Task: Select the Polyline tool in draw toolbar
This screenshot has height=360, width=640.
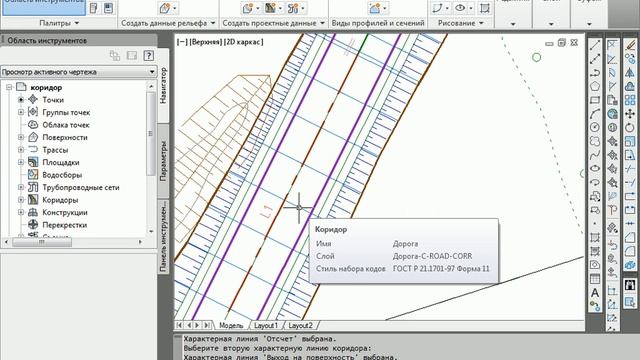Action: (x=595, y=73)
